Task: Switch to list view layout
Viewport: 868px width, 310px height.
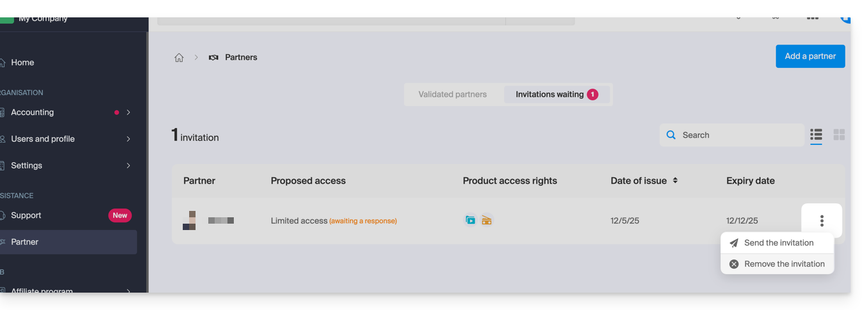Action: pyautogui.click(x=816, y=135)
